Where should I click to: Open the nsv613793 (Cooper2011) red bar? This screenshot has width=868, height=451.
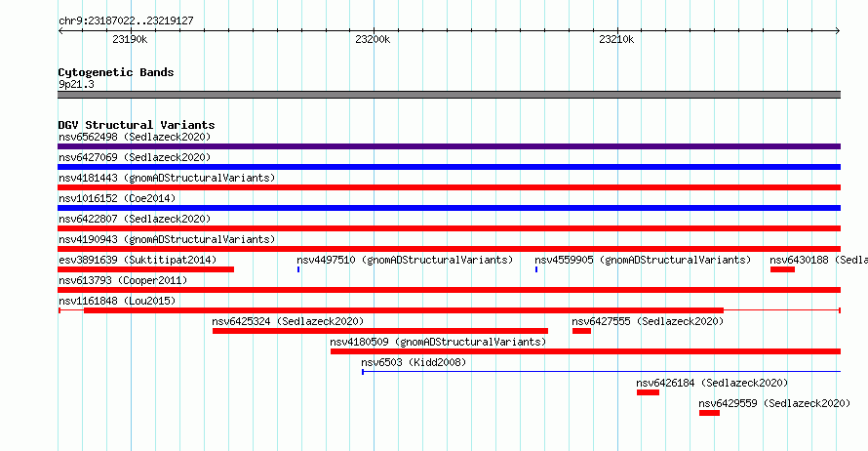[x=449, y=290]
